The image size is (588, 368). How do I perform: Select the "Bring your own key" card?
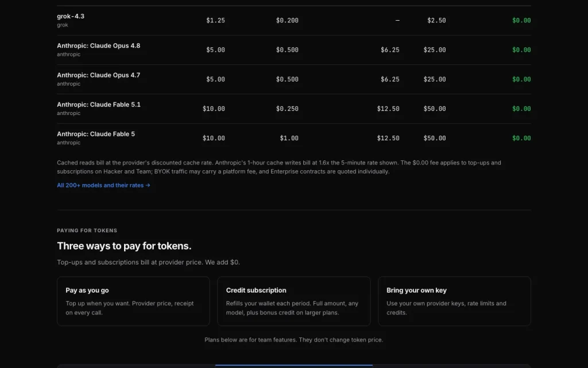coord(454,301)
